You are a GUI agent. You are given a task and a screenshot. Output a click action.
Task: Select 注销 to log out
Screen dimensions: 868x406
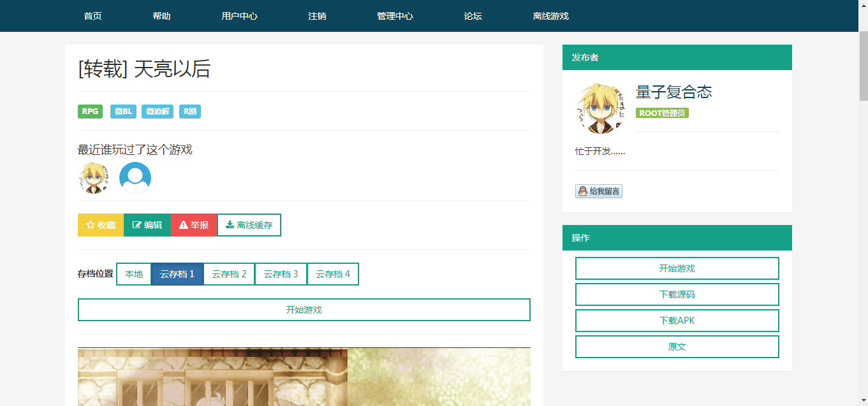[317, 16]
